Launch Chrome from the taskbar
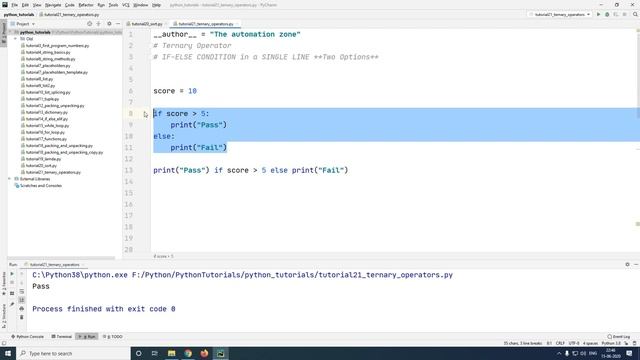Screen dimensions: 640x360 click(188, 353)
